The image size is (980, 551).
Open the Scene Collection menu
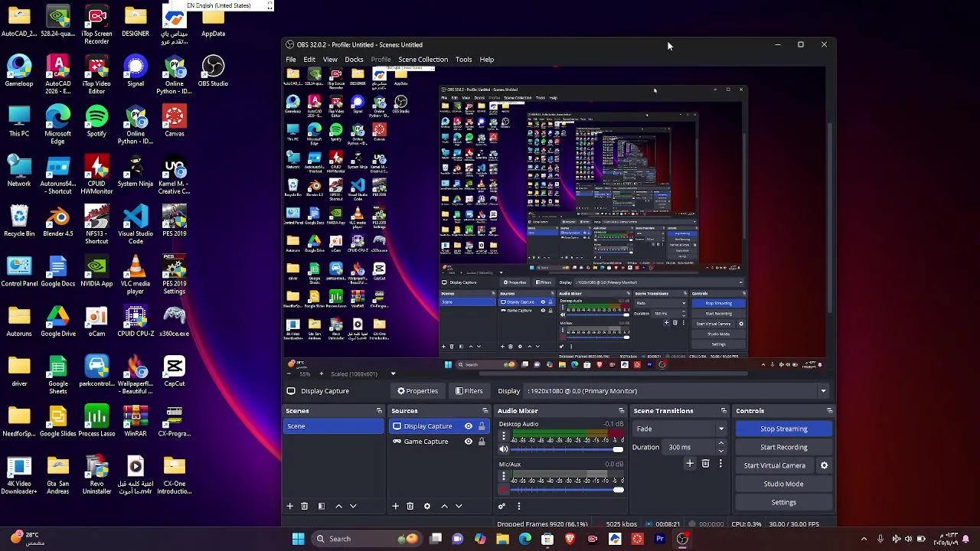423,60
